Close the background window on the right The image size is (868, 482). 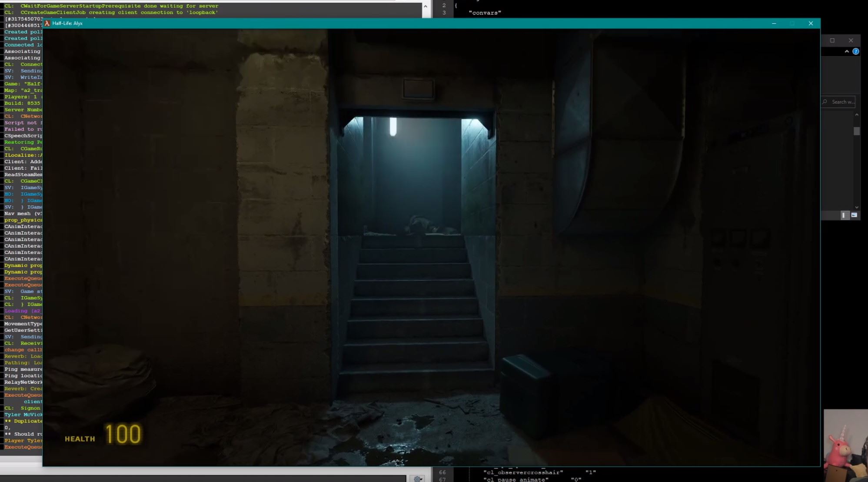pos(851,40)
